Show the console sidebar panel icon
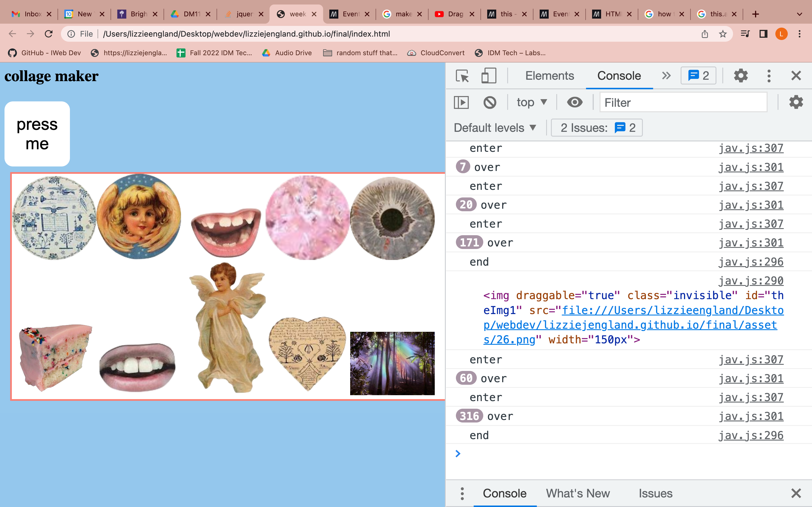Viewport: 812px width, 507px height. tap(461, 102)
